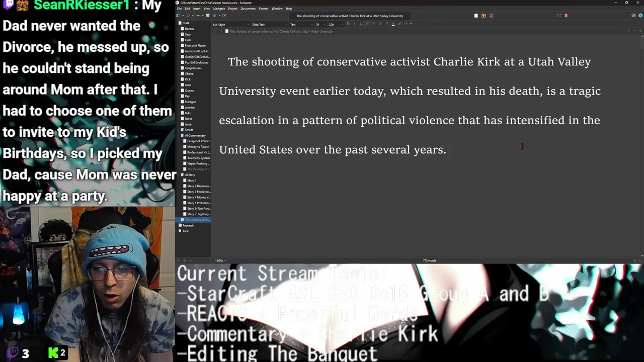Align text left
The width and height of the screenshot is (644, 362).
pyautogui.click(x=367, y=24)
